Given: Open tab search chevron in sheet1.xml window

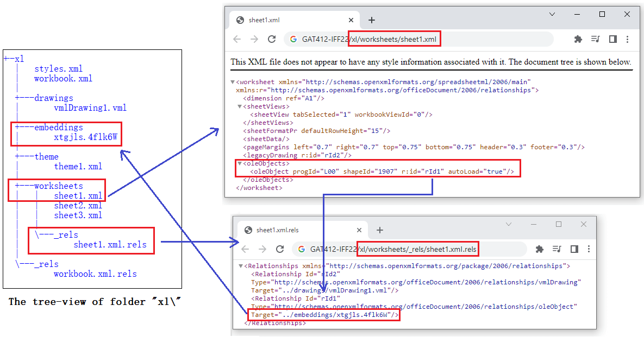Looking at the screenshot, I should tap(552, 14).
